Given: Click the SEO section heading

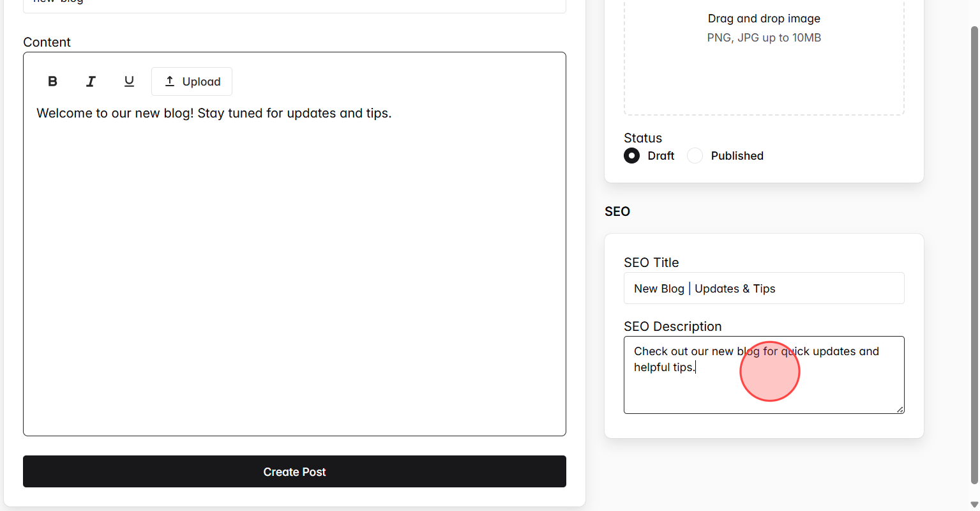Looking at the screenshot, I should pos(617,211).
